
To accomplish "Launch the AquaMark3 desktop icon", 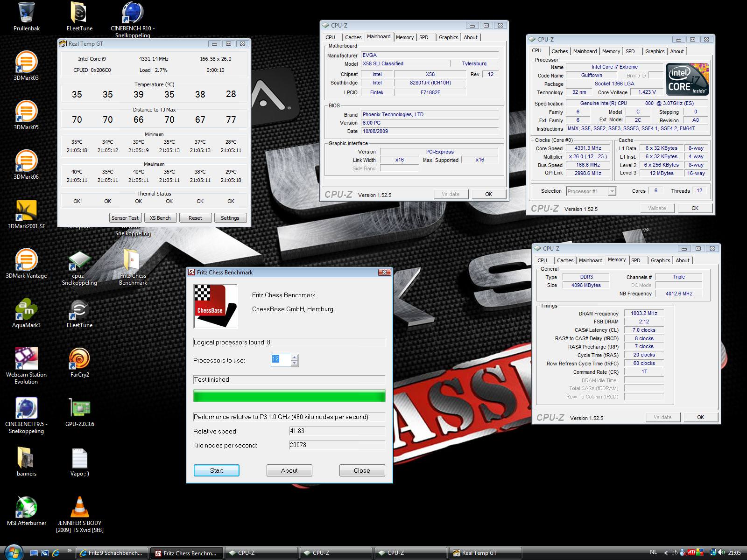I will tap(26, 309).
